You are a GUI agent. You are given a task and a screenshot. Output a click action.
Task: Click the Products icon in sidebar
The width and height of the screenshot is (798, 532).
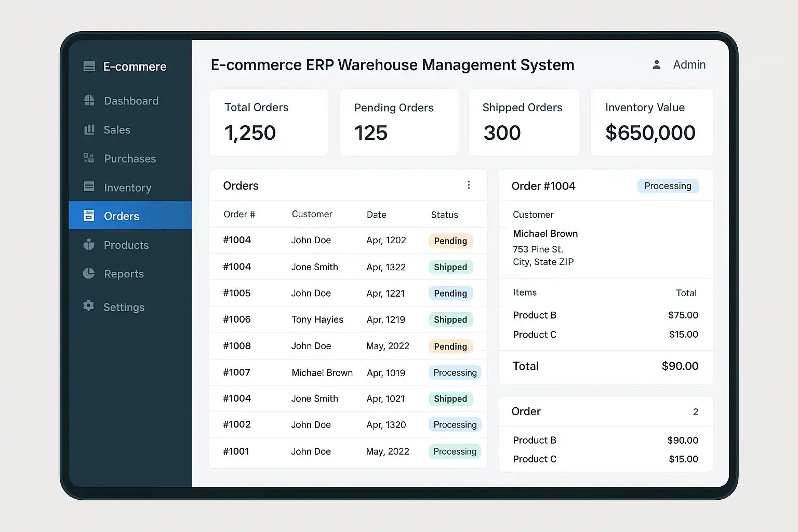(x=89, y=245)
